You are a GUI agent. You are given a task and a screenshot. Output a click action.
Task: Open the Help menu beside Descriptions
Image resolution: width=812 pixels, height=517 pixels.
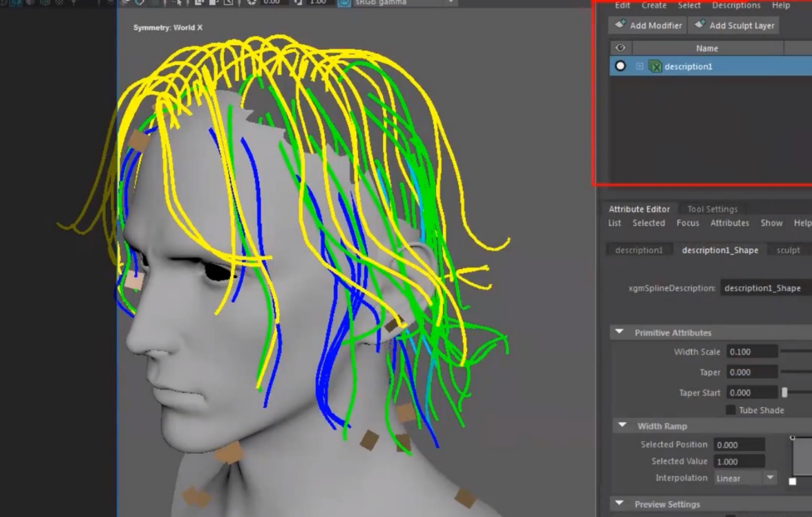pyautogui.click(x=780, y=6)
